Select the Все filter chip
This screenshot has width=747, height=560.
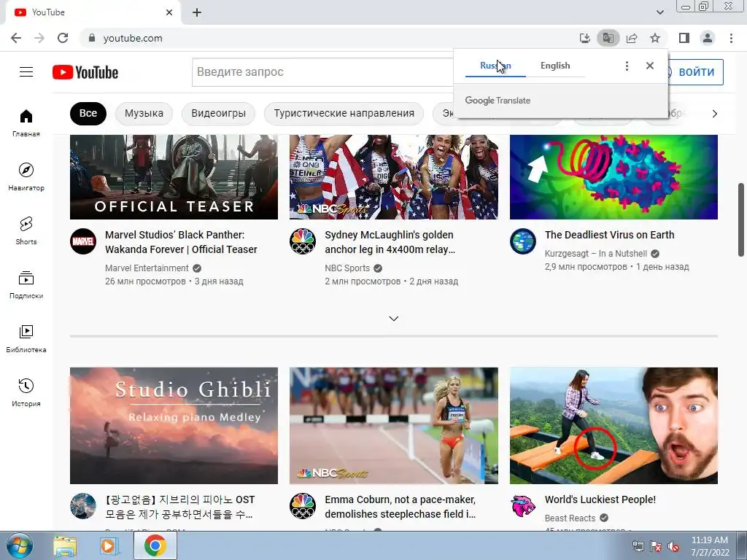(88, 113)
